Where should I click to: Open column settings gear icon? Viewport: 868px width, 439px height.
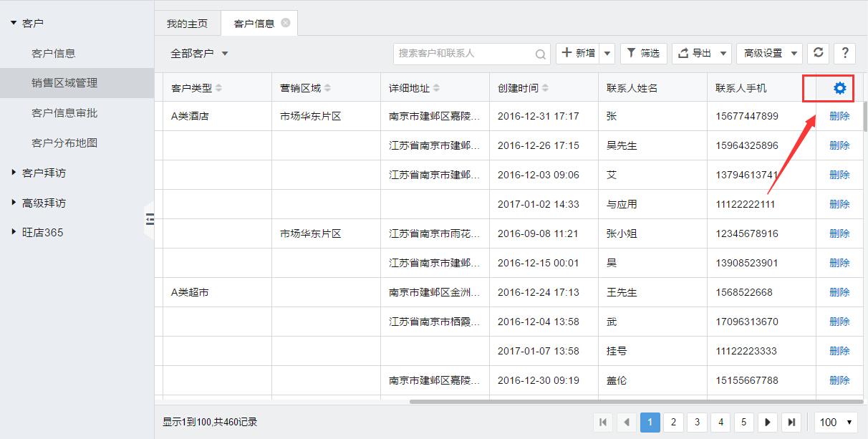[839, 88]
